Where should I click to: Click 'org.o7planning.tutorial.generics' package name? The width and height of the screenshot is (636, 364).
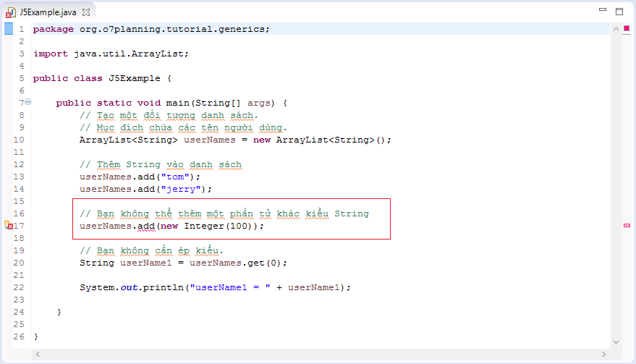(172, 29)
